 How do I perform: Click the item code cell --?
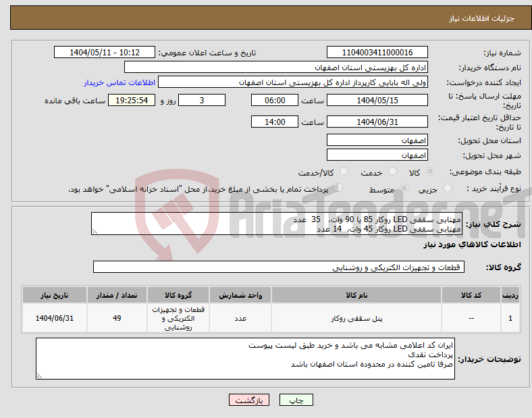[471, 318]
